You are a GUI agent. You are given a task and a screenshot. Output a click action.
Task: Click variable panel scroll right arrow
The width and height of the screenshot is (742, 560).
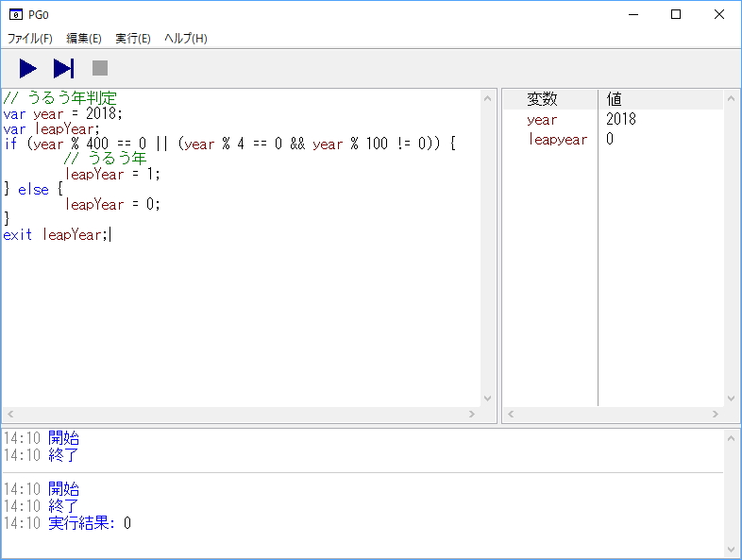[715, 415]
